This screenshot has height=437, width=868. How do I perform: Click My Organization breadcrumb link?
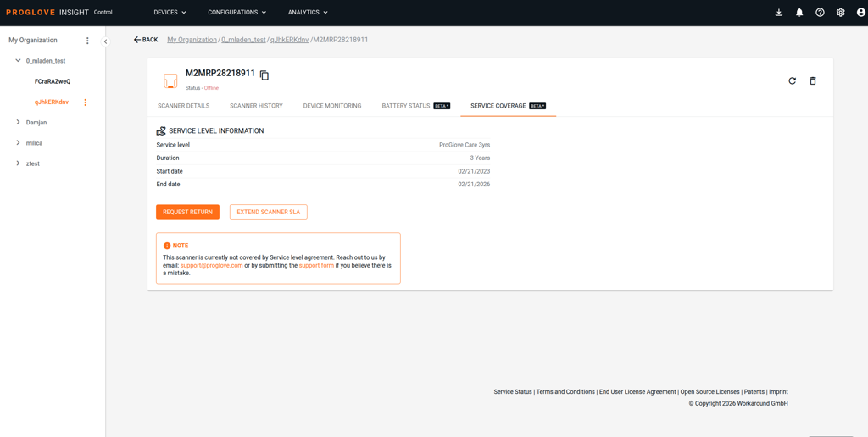pos(192,40)
